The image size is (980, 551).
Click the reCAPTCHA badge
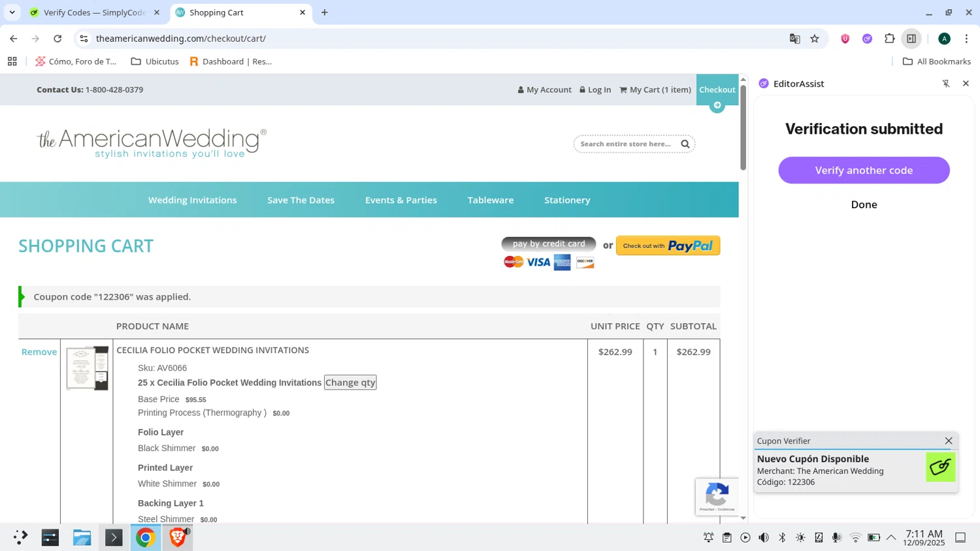[x=717, y=497]
